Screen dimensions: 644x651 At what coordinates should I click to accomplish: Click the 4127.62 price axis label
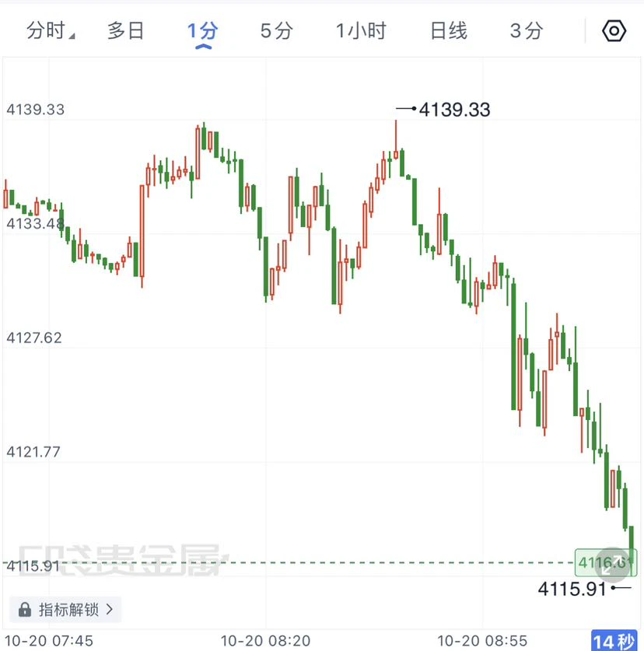[34, 338]
